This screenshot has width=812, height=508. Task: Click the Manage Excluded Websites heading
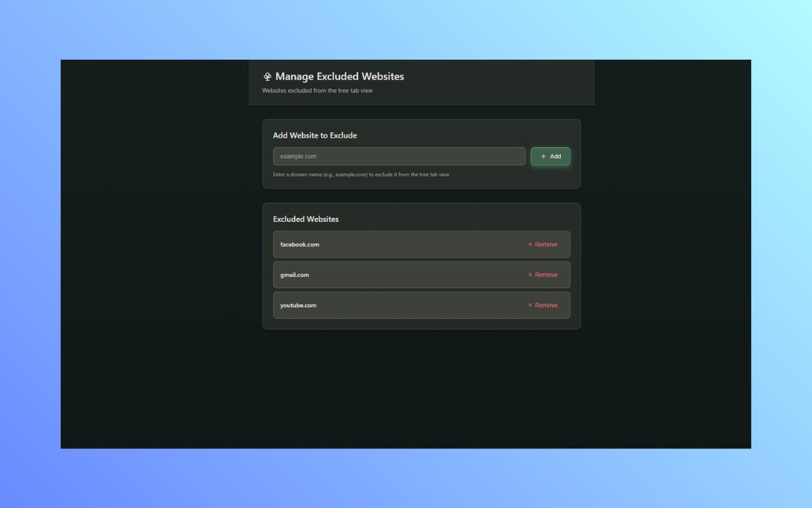339,76
